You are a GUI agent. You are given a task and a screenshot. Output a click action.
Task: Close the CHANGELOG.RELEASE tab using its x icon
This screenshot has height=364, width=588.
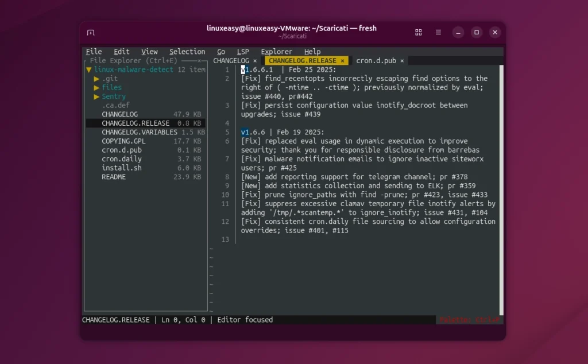[x=342, y=60]
